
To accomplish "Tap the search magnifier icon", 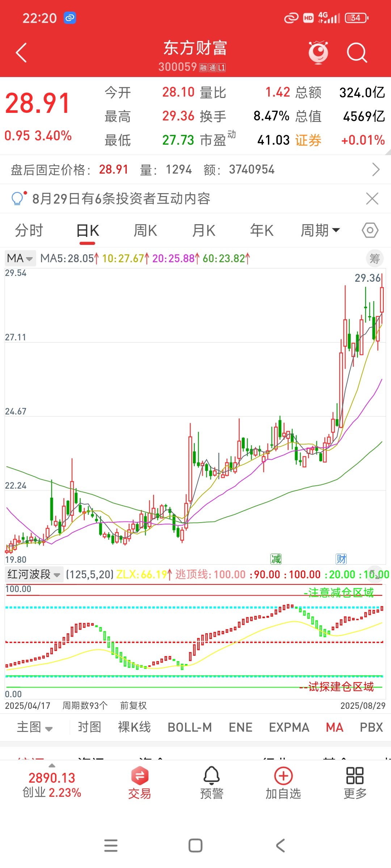I will tap(357, 53).
